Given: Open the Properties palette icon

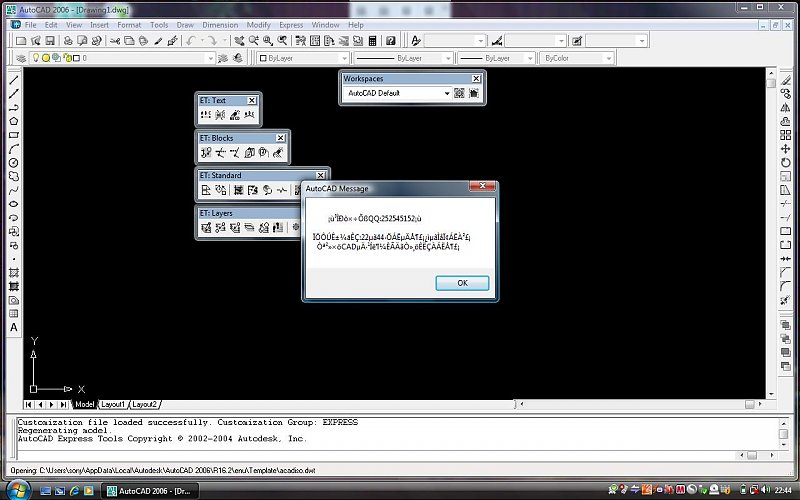Looking at the screenshot, I should pyautogui.click(x=301, y=40).
